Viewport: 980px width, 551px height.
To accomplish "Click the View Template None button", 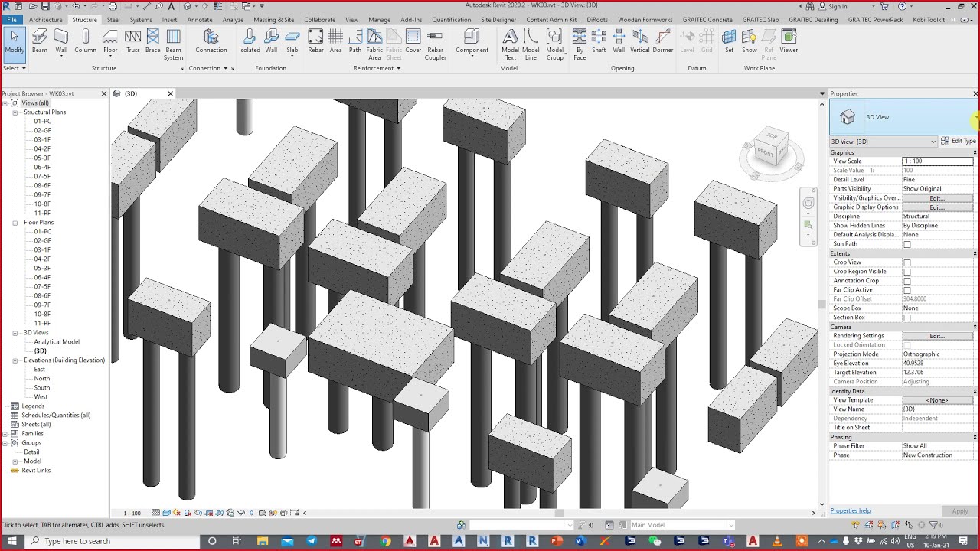I will pyautogui.click(x=937, y=400).
